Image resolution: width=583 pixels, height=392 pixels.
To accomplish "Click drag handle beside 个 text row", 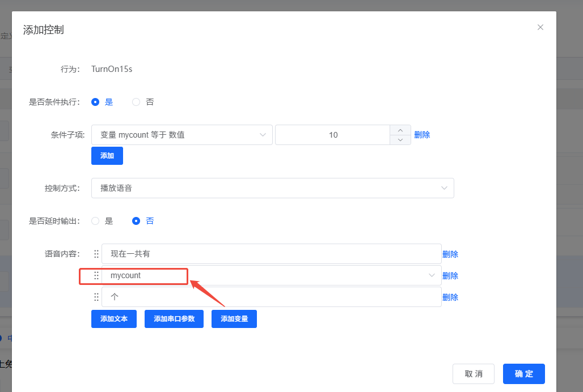I will [96, 297].
